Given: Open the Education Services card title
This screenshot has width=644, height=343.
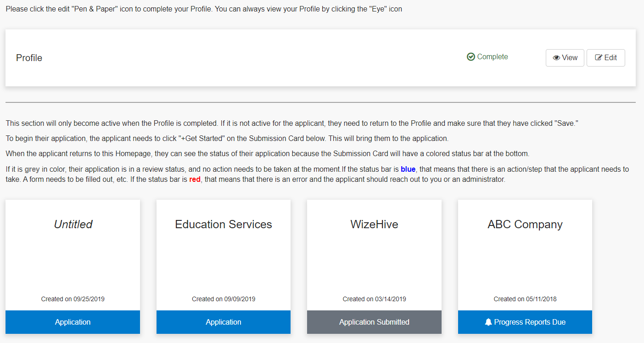Looking at the screenshot, I should pyautogui.click(x=224, y=224).
